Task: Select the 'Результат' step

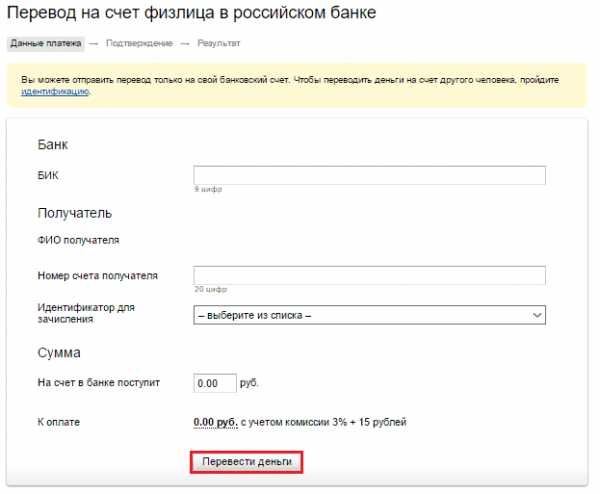Action: (x=219, y=44)
